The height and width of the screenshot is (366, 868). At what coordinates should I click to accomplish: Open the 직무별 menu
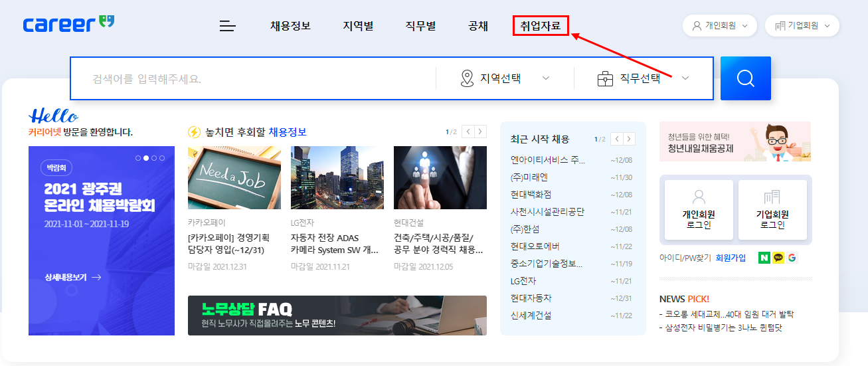pos(420,26)
